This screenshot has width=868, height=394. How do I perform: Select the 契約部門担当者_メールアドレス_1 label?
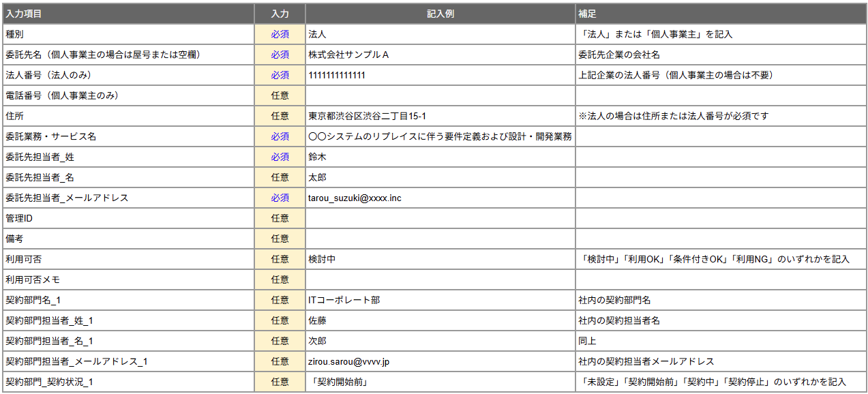(x=76, y=361)
